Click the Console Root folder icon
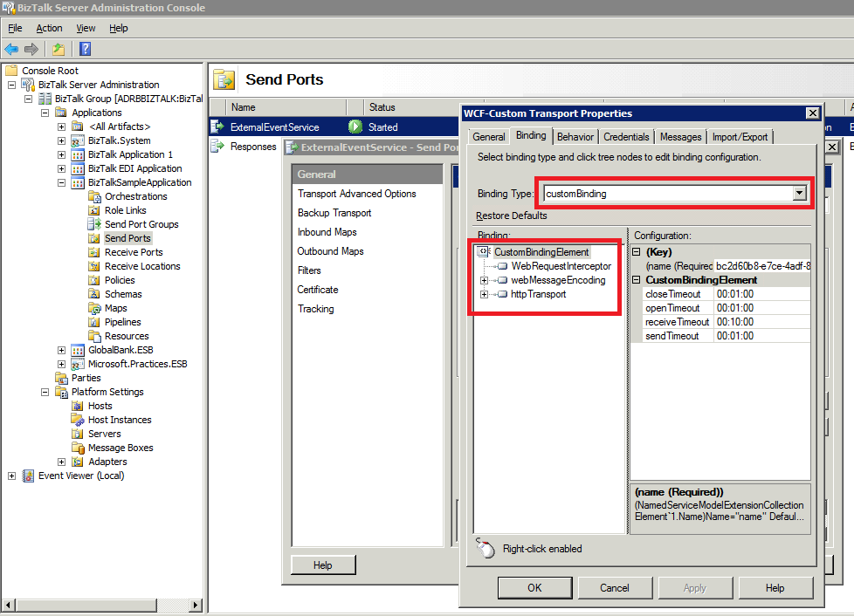 pyautogui.click(x=11, y=70)
